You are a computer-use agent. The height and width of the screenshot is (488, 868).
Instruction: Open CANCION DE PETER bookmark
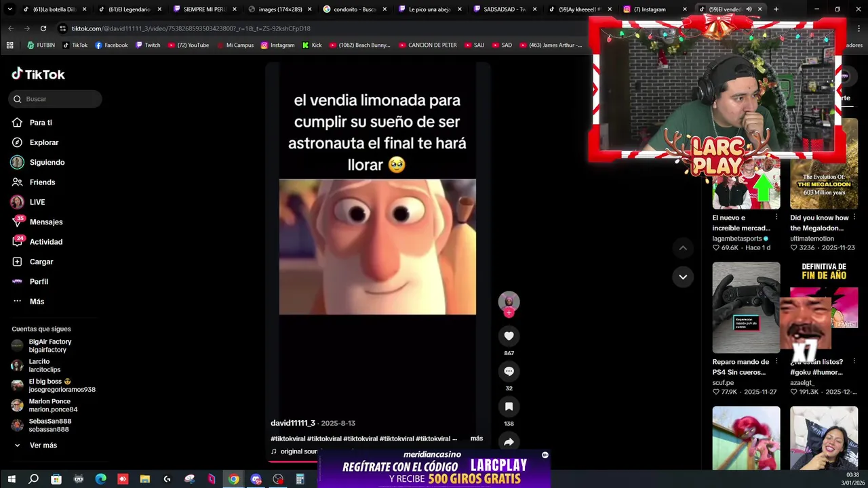coord(428,45)
